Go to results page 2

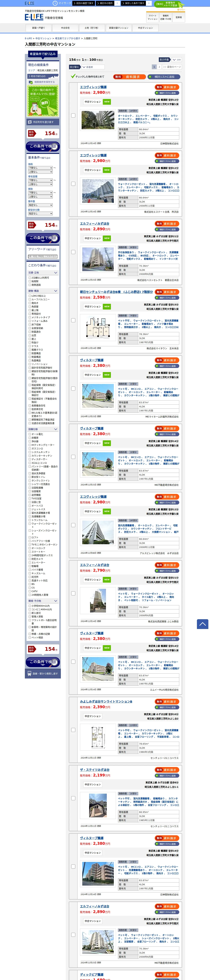[x=159, y=67]
